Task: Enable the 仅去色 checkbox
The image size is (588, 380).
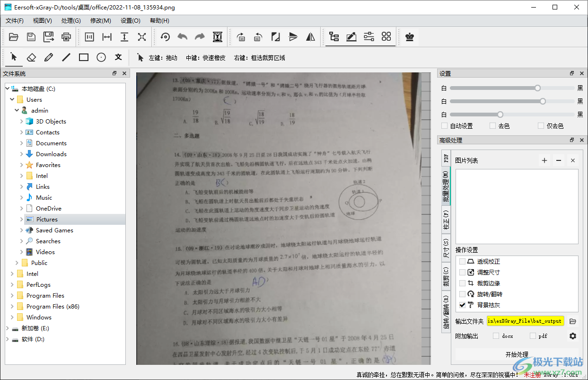Action: tap(541, 126)
